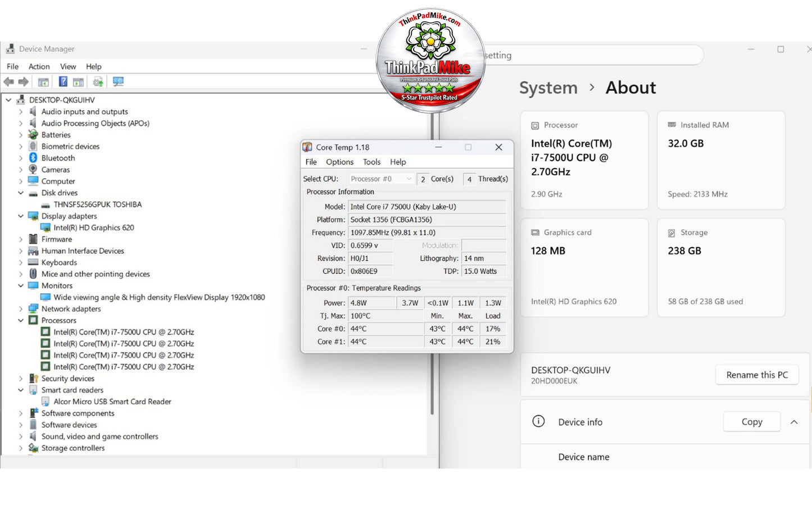Click the Update driver software toolbar icon

pos(98,82)
